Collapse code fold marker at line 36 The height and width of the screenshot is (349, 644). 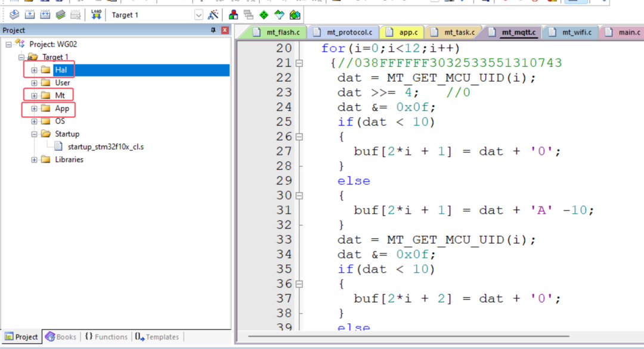(x=299, y=284)
